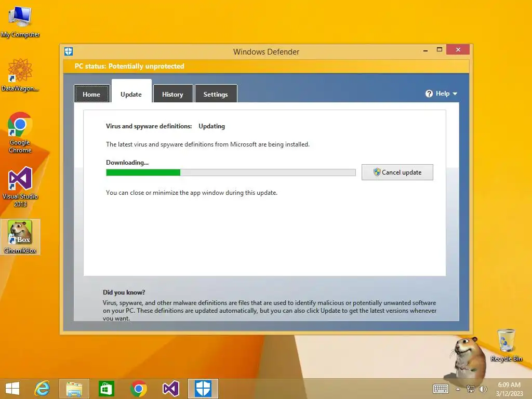Open File Explorer from the taskbar
532x399 pixels.
[74, 389]
